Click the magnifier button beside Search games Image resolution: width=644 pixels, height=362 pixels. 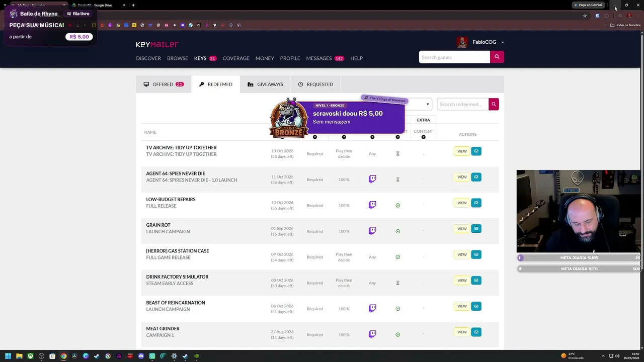(497, 57)
